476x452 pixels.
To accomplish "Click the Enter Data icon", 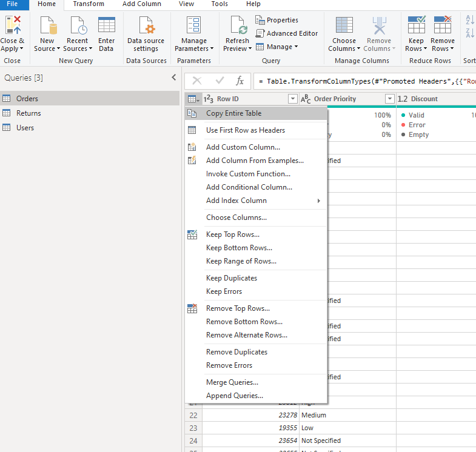I will pyautogui.click(x=107, y=25).
